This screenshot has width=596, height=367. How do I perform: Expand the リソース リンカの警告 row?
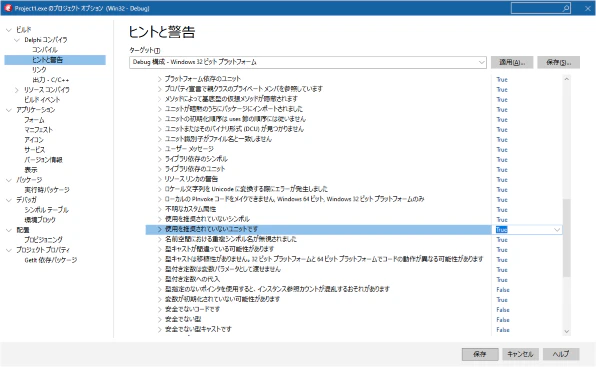[160, 179]
